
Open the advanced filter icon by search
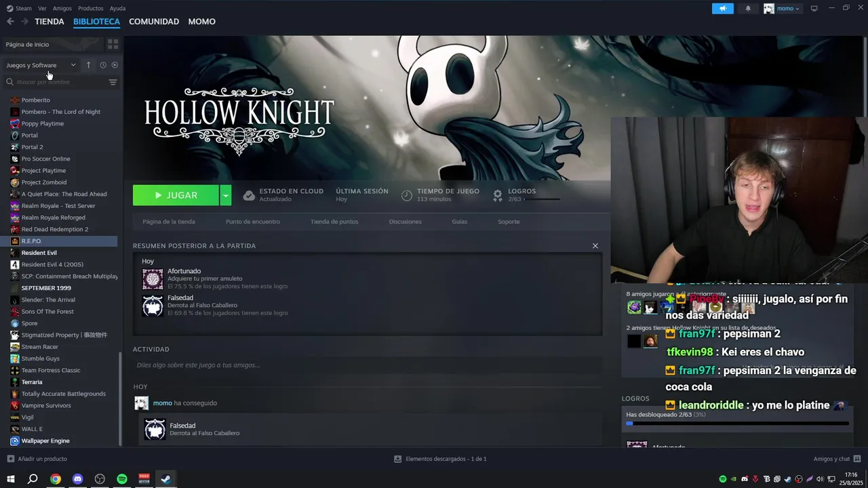(x=113, y=82)
